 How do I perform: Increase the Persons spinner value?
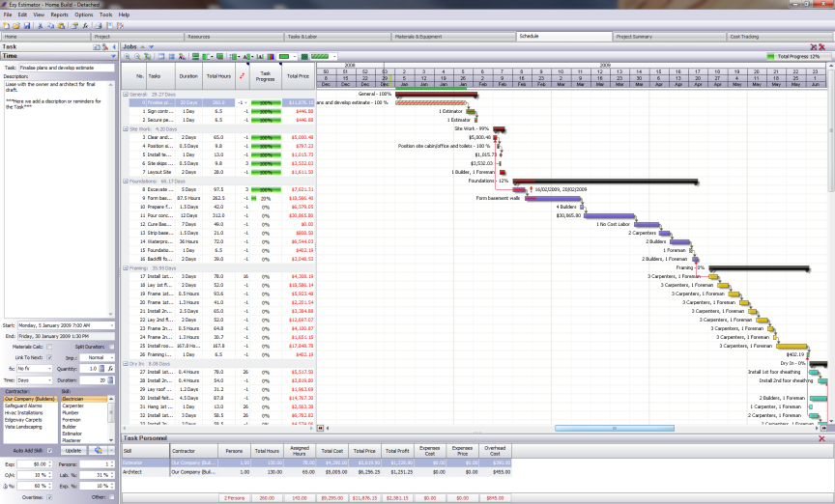pos(112,462)
